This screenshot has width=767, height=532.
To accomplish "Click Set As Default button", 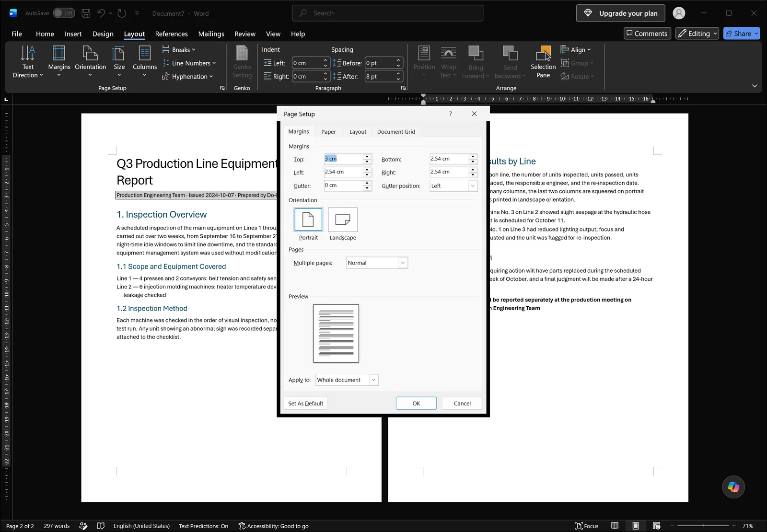I will tap(305, 404).
